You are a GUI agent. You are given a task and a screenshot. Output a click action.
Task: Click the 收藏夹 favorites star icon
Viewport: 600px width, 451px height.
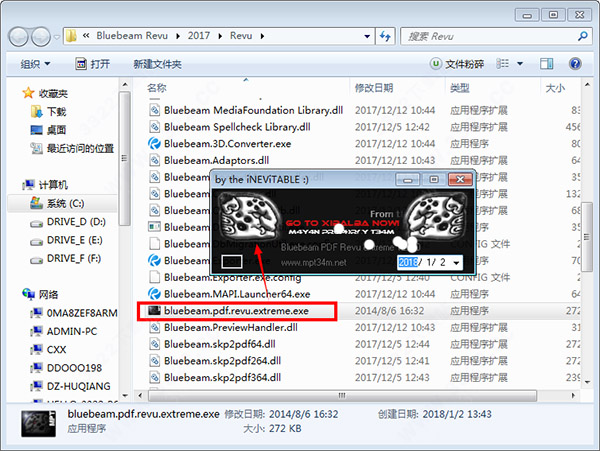pos(28,93)
